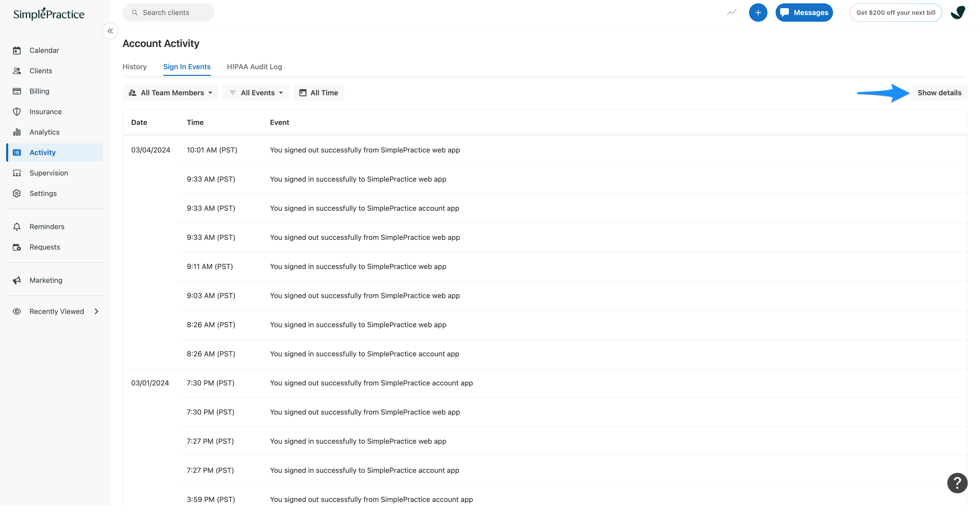Click the Insurance shield icon
Viewport: 980px width, 516px height.
(x=17, y=112)
